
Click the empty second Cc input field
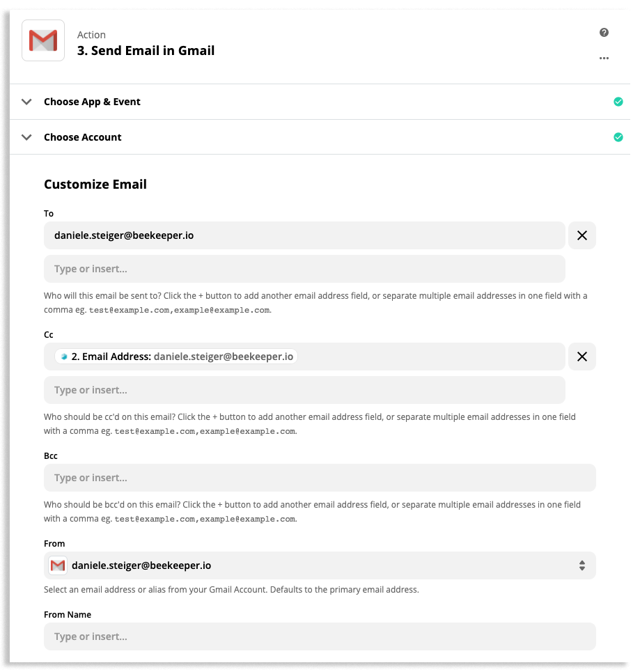[304, 390]
